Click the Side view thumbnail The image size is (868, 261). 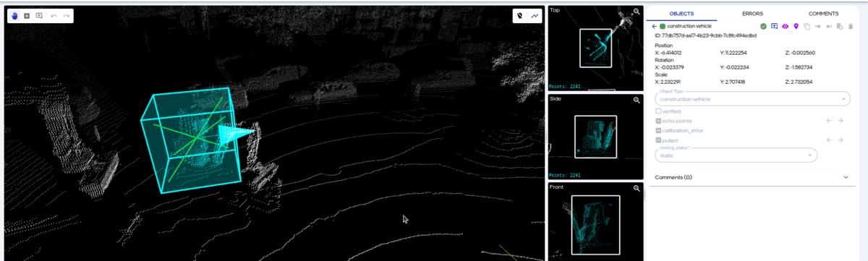click(x=595, y=137)
